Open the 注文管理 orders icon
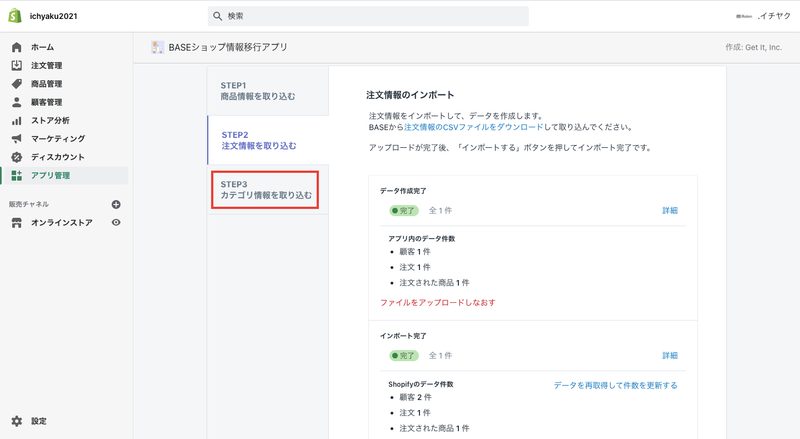 tap(16, 65)
